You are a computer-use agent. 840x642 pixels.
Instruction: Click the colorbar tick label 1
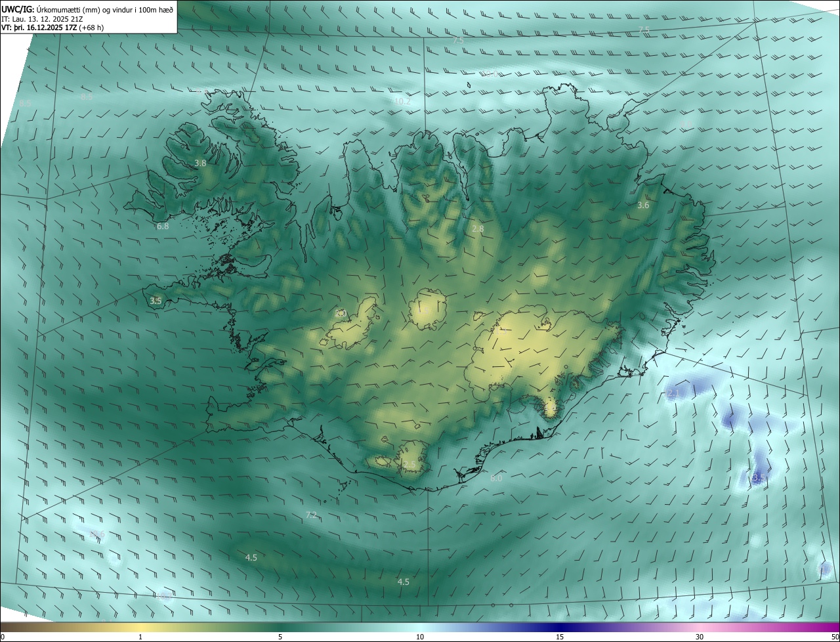140,637
